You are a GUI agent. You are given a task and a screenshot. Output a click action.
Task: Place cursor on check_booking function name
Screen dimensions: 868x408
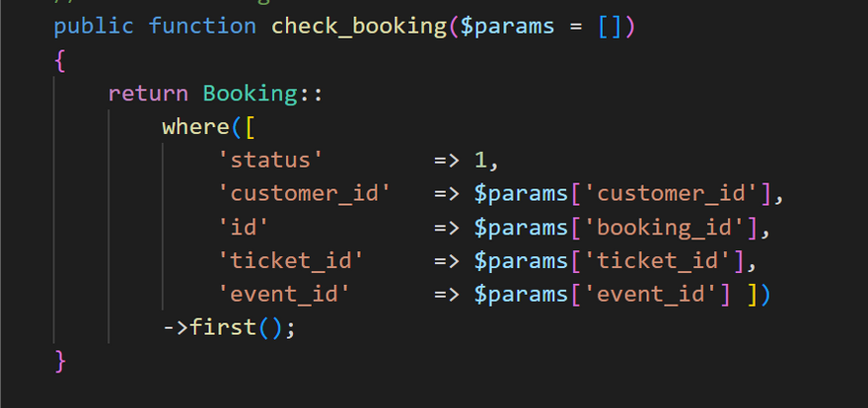tap(358, 26)
